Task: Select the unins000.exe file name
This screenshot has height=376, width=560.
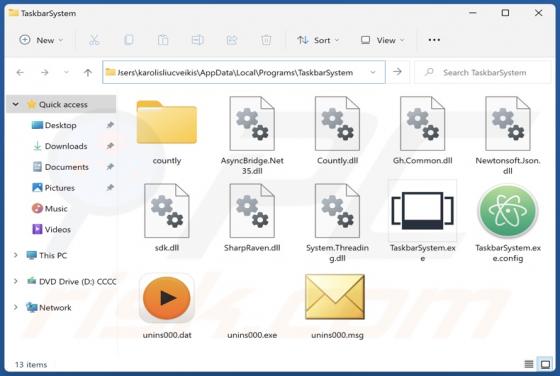Action: 252,335
